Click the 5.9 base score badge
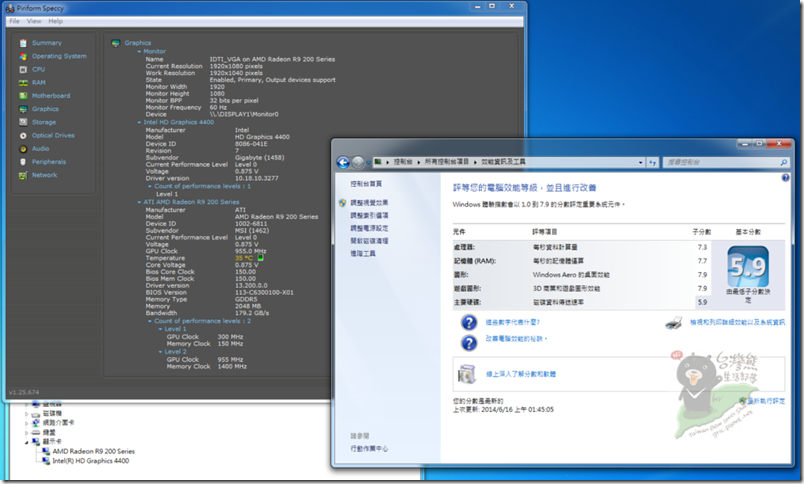The height and width of the screenshot is (484, 804). [748, 267]
